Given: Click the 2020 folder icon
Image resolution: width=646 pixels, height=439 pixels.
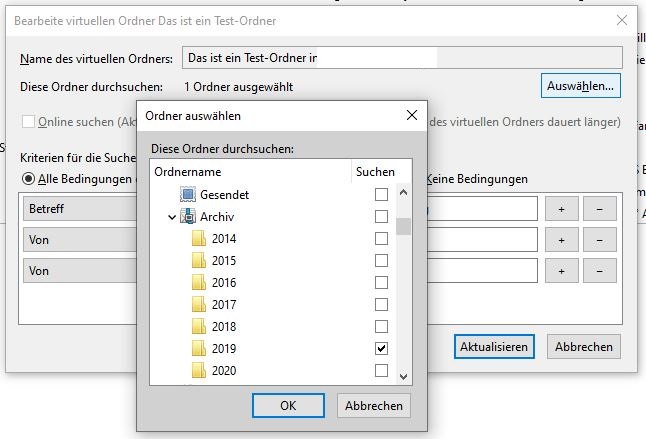Looking at the screenshot, I should pos(198,370).
